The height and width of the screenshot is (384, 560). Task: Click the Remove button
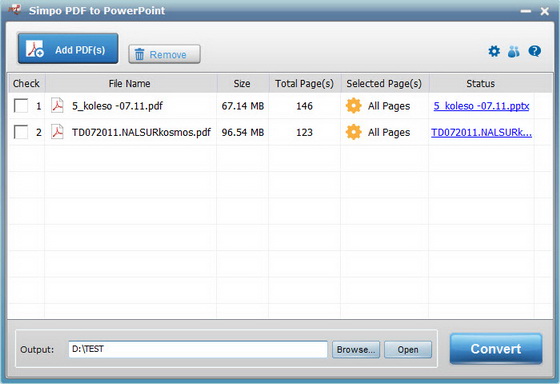coord(164,54)
